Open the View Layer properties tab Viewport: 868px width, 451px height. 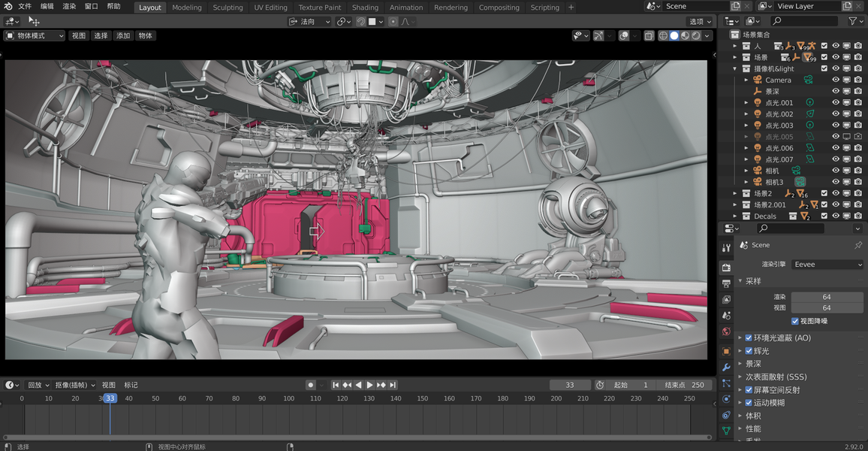726,300
